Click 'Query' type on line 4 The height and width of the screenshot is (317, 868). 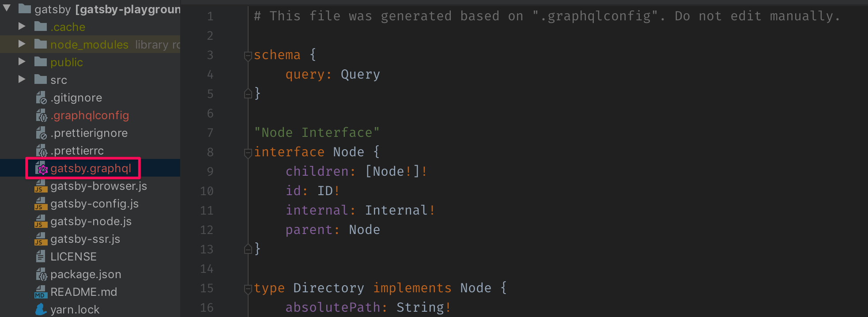(x=360, y=75)
